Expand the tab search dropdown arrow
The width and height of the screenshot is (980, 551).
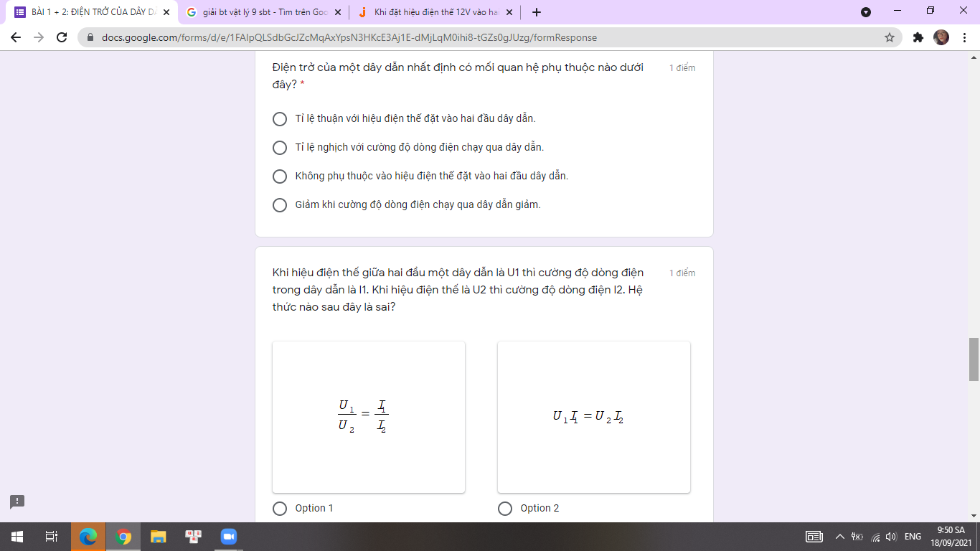pyautogui.click(x=866, y=12)
